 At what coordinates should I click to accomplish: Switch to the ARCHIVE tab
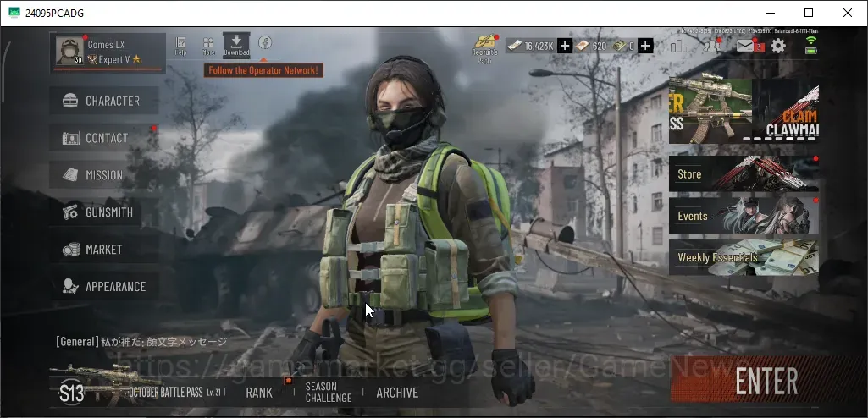[x=397, y=392]
